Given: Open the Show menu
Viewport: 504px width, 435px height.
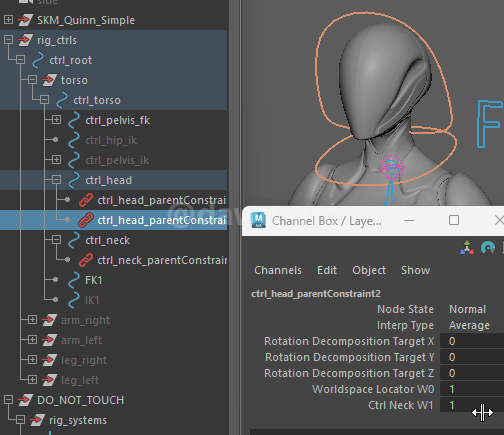Looking at the screenshot, I should [415, 270].
